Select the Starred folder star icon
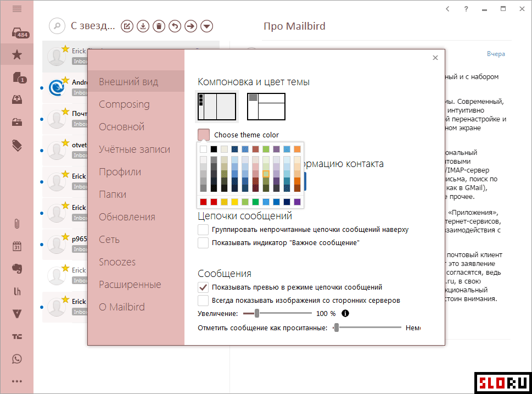This screenshot has width=532, height=394. pyautogui.click(x=17, y=54)
